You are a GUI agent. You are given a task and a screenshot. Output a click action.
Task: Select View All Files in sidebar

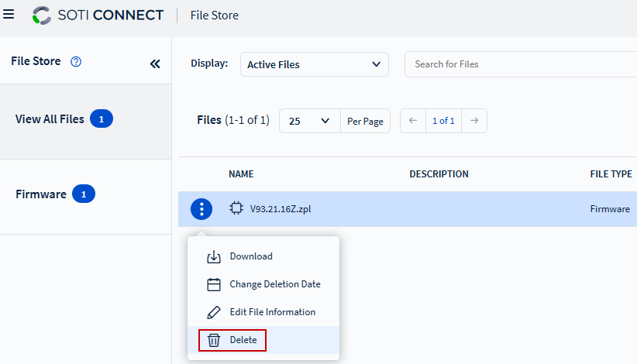(50, 119)
